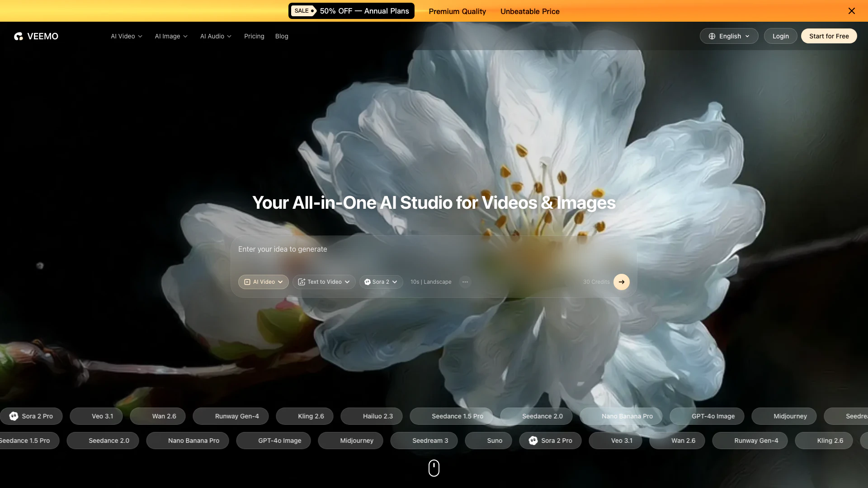The width and height of the screenshot is (868, 488).
Task: Expand the Text to Video dropdown
Action: [324, 282]
